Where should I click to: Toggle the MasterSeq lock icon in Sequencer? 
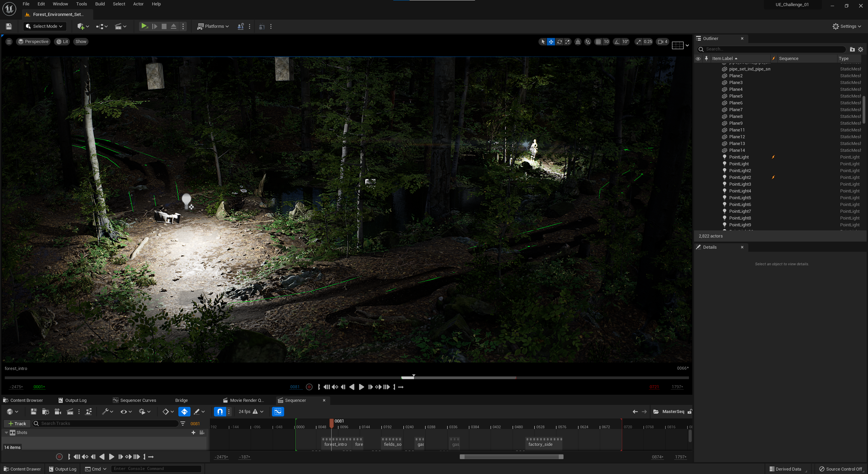point(690,412)
